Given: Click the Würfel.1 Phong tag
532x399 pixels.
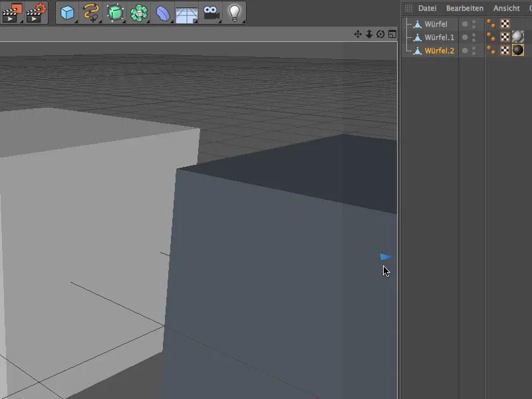Looking at the screenshot, I should click(x=491, y=37).
